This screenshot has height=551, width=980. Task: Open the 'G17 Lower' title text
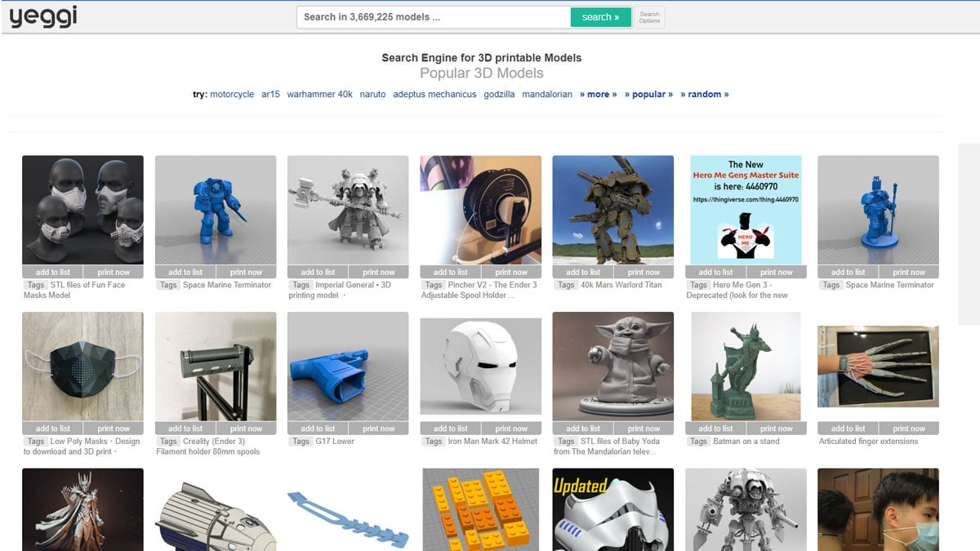tap(336, 442)
